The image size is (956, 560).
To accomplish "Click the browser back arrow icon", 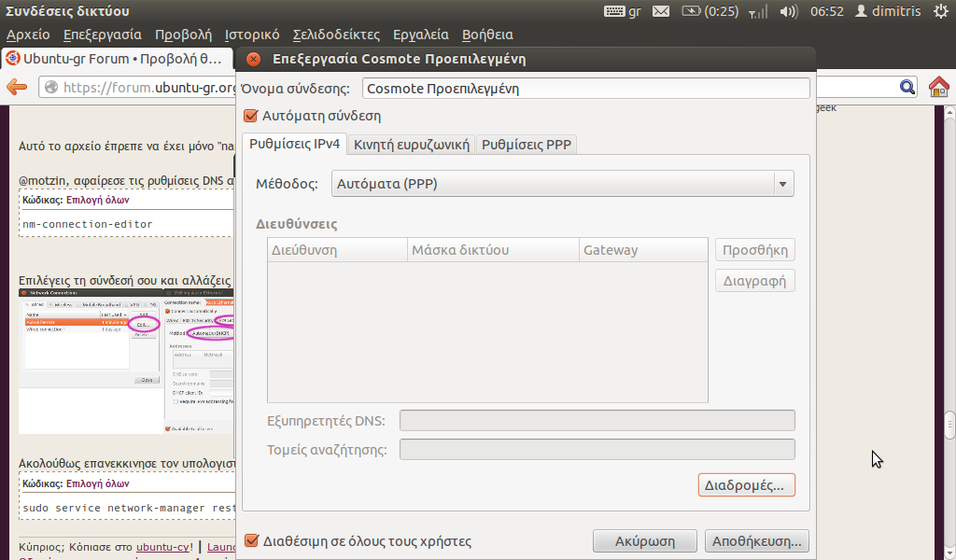I will pyautogui.click(x=17, y=87).
